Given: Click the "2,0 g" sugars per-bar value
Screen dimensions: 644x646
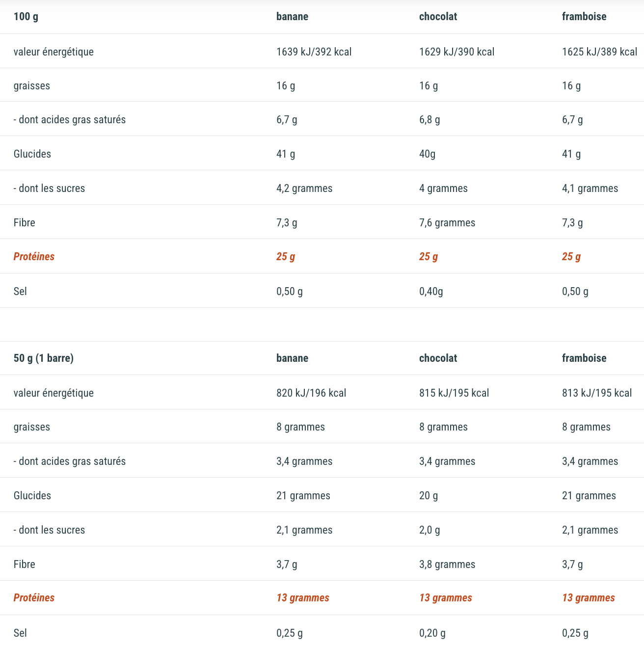Looking at the screenshot, I should (429, 530).
